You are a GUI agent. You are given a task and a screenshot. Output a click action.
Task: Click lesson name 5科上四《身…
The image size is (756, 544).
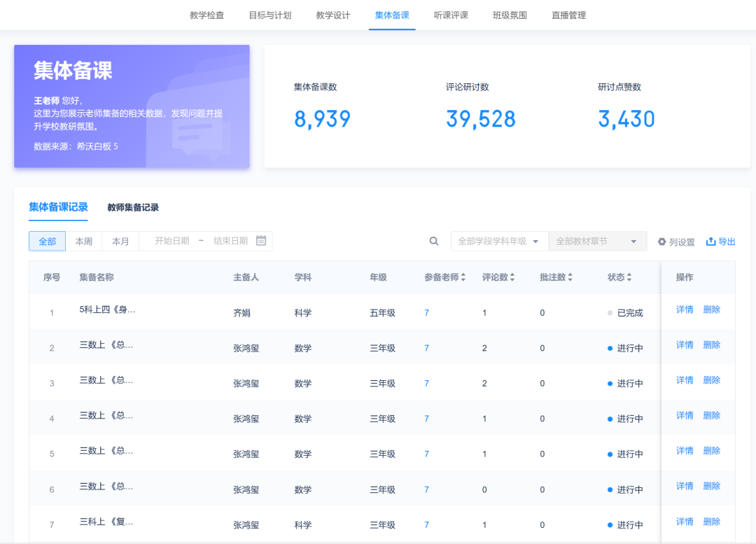click(x=108, y=309)
